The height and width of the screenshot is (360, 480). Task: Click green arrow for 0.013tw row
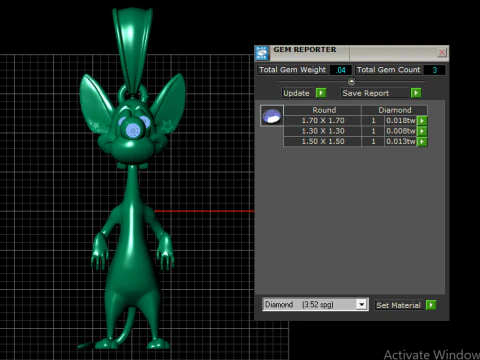[x=422, y=142]
